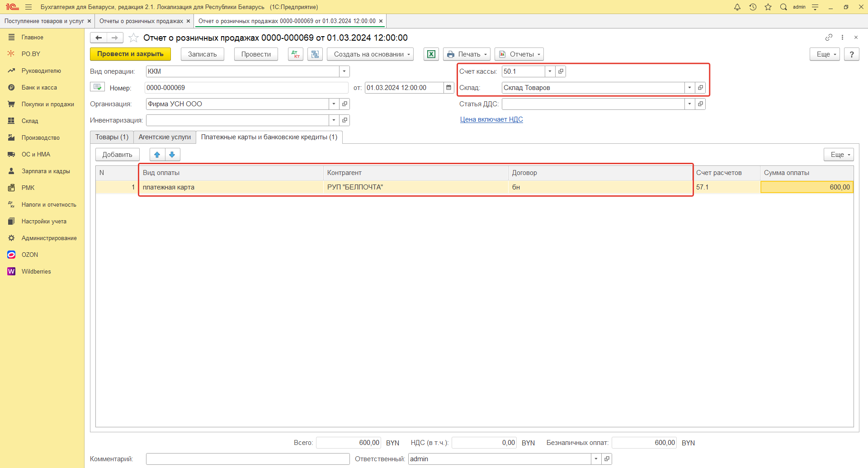Image resolution: width=868 pixels, height=468 pixels.
Task: Open search magnifier in title bar
Action: click(783, 7)
